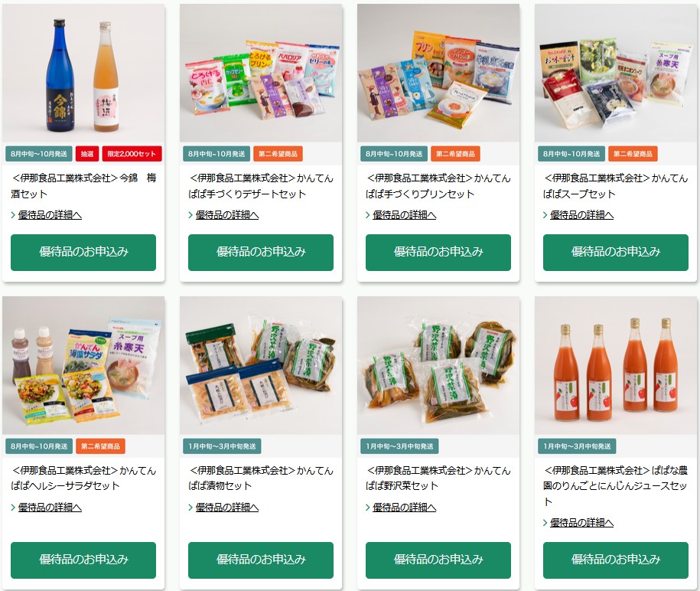
Task: Click 優待品のお申込み for 手づくりデザートセット
Action: pyautogui.click(x=261, y=253)
